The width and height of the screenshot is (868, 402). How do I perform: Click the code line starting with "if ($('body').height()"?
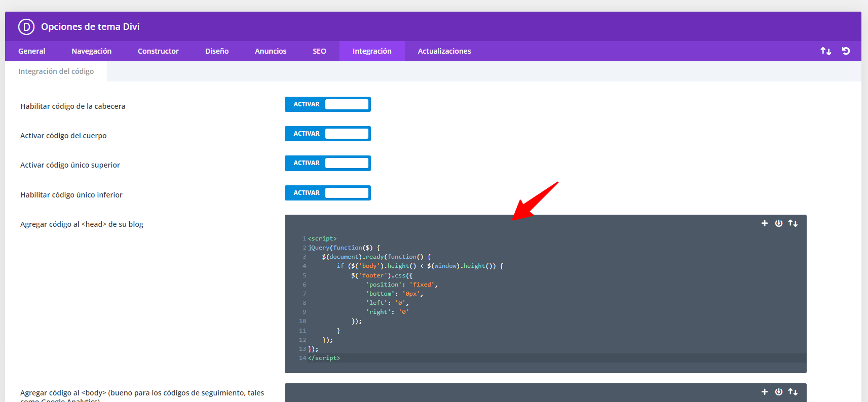pos(420,266)
